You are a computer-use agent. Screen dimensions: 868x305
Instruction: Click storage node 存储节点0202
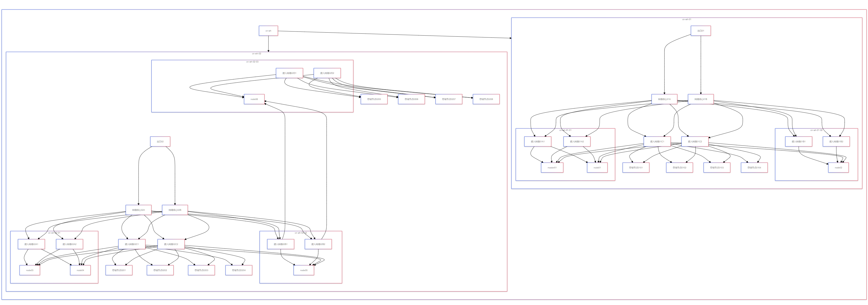point(160,270)
